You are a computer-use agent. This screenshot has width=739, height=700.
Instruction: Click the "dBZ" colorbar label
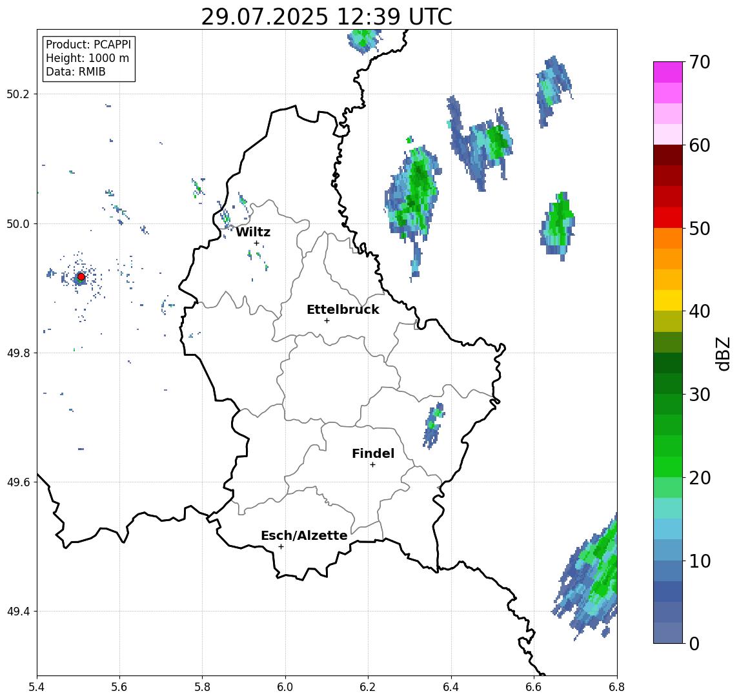(722, 353)
